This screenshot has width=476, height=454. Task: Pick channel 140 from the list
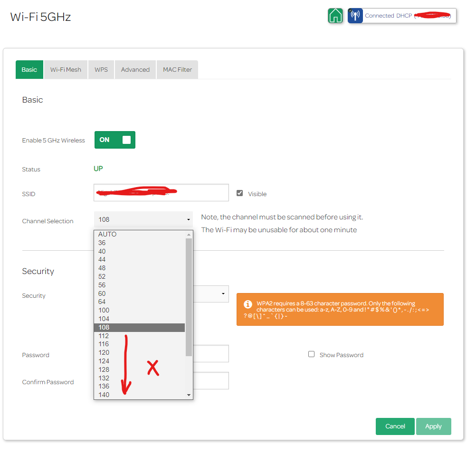(104, 395)
